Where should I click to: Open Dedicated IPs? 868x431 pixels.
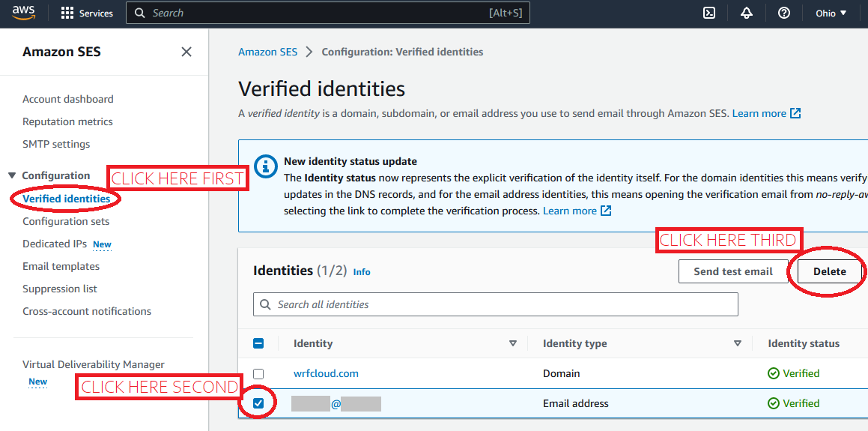pyautogui.click(x=55, y=244)
